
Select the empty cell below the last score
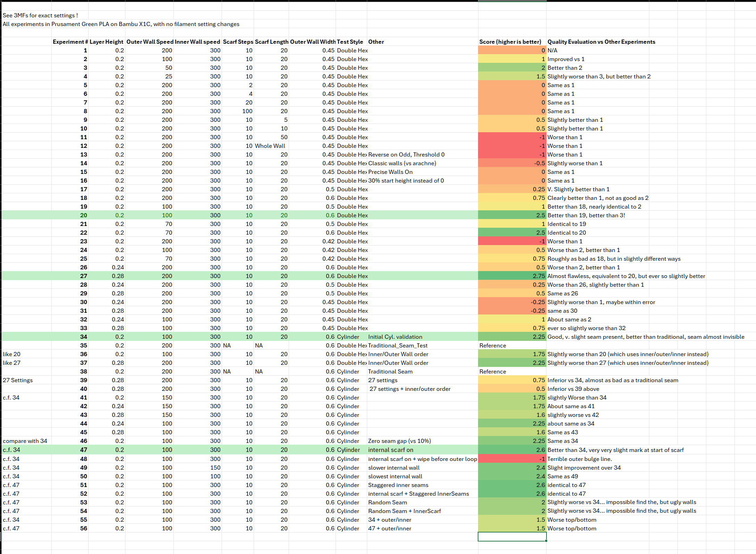(512, 537)
